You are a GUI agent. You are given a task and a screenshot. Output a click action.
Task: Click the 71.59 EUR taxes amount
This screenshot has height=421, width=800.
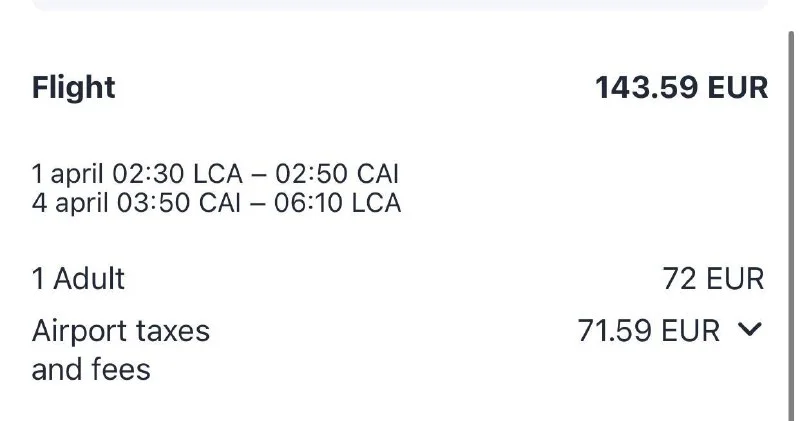(x=648, y=331)
